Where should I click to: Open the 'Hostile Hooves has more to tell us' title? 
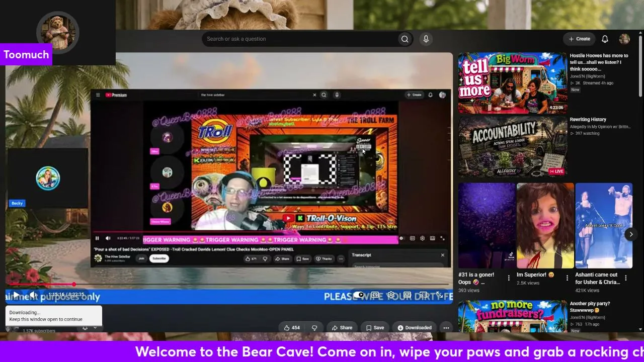coord(599,62)
